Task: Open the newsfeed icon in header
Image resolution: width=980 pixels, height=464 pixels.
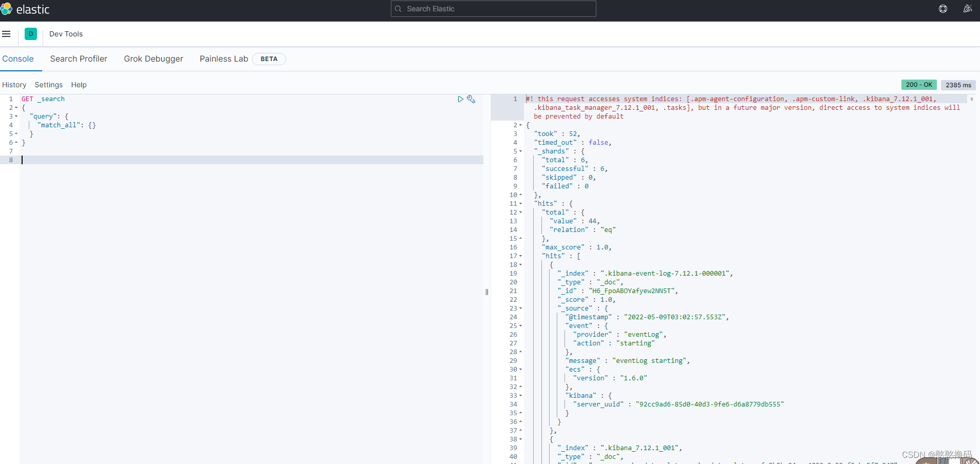Action: click(x=968, y=9)
